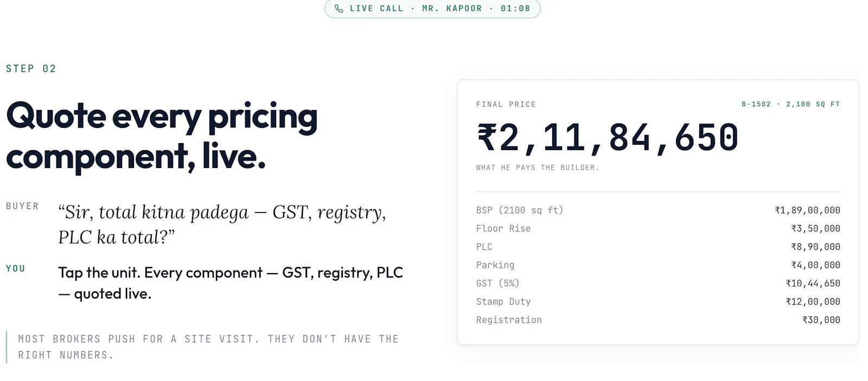Click the YOU label
The height and width of the screenshot is (381, 868).
pyautogui.click(x=16, y=268)
